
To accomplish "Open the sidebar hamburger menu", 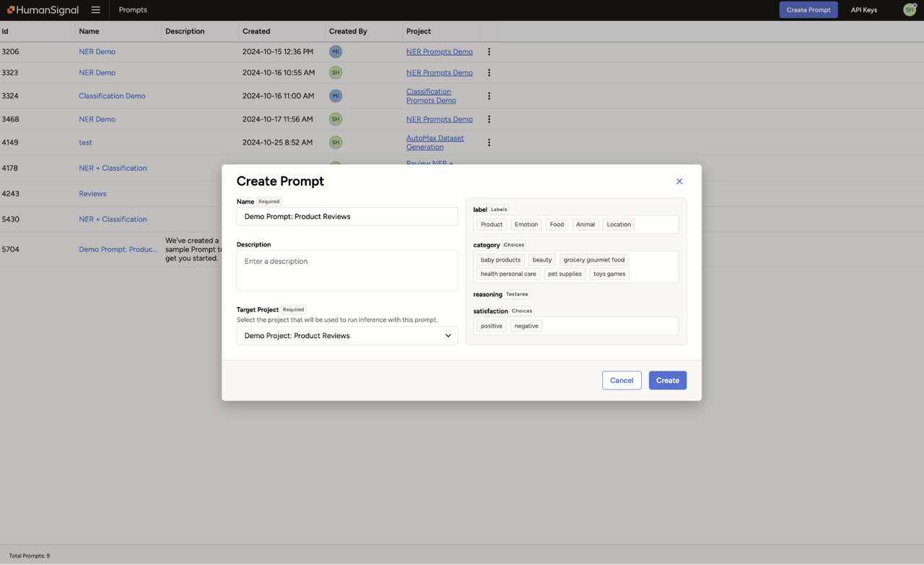I will (x=95, y=9).
